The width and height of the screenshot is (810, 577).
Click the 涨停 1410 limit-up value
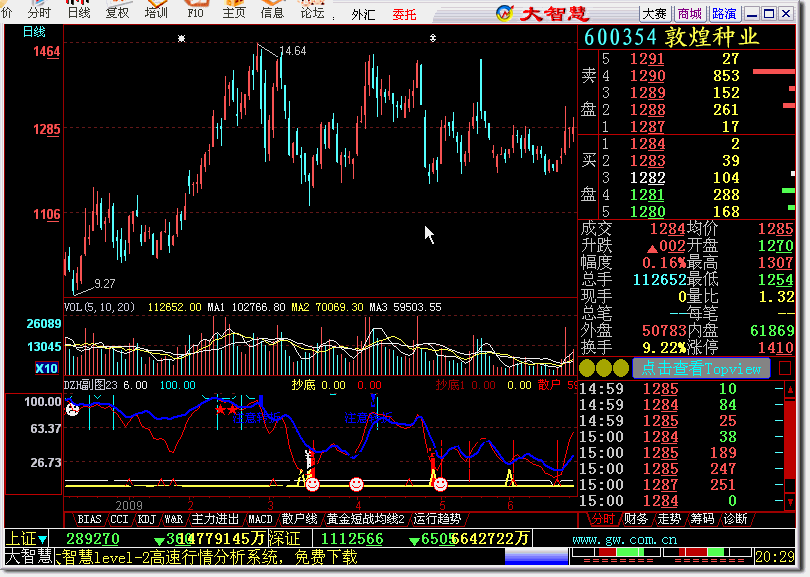[775, 348]
